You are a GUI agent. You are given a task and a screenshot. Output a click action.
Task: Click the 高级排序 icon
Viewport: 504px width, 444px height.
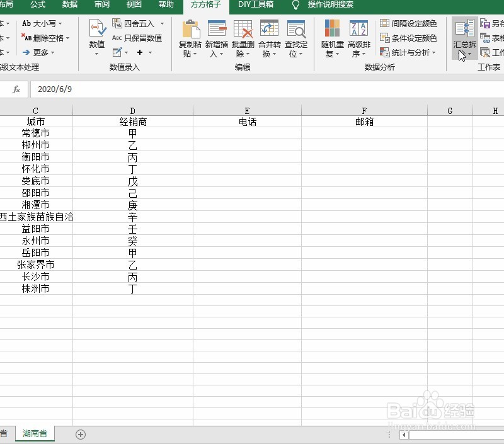[x=358, y=28]
